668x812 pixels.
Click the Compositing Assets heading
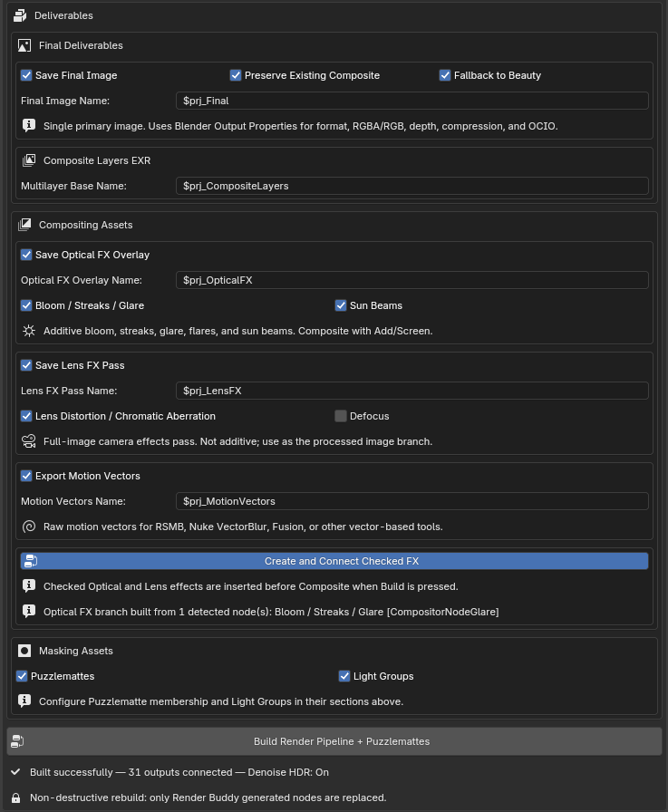[85, 225]
